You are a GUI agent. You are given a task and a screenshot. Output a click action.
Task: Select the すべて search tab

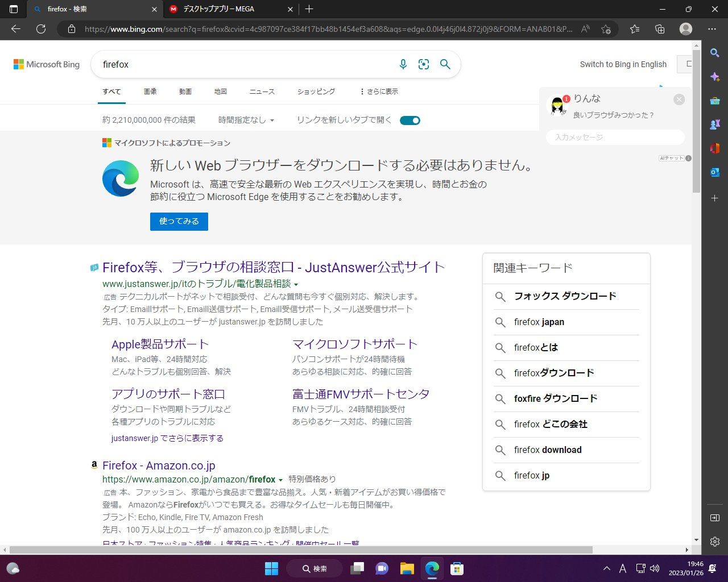pos(111,92)
